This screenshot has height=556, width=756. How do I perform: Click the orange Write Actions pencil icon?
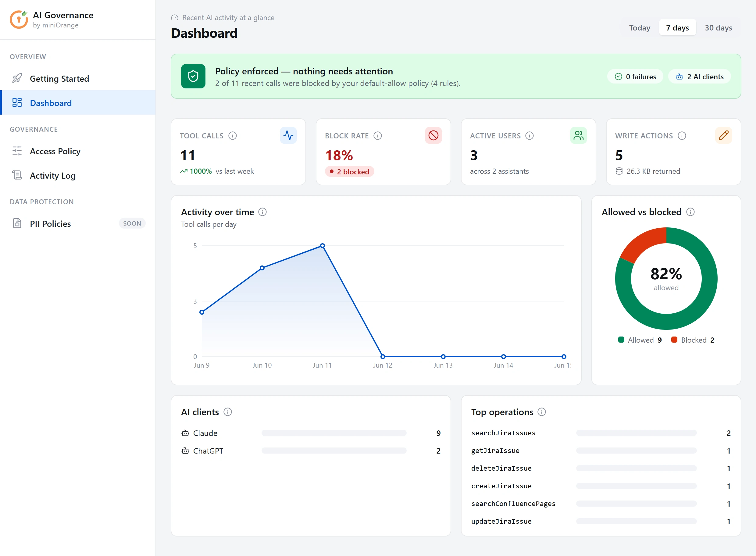coord(724,135)
